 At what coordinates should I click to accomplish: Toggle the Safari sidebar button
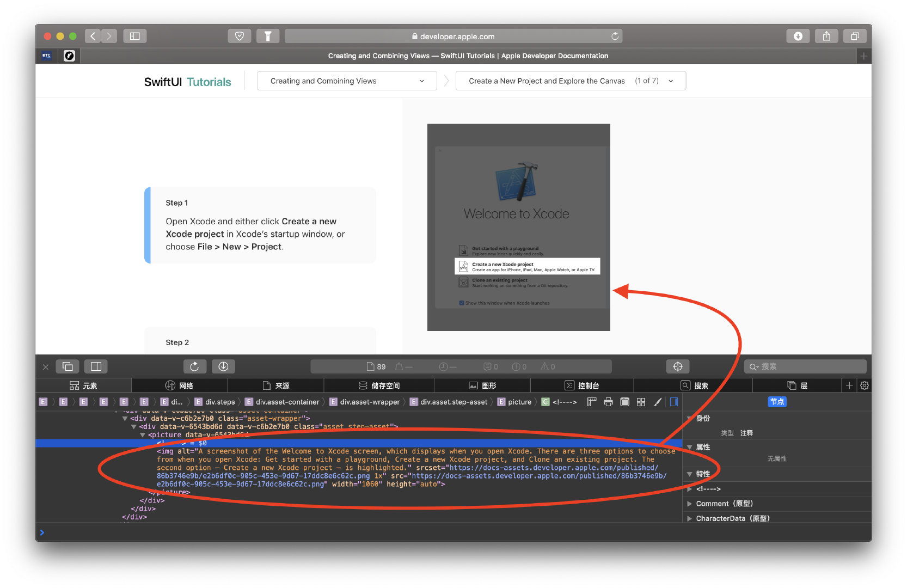pos(135,36)
